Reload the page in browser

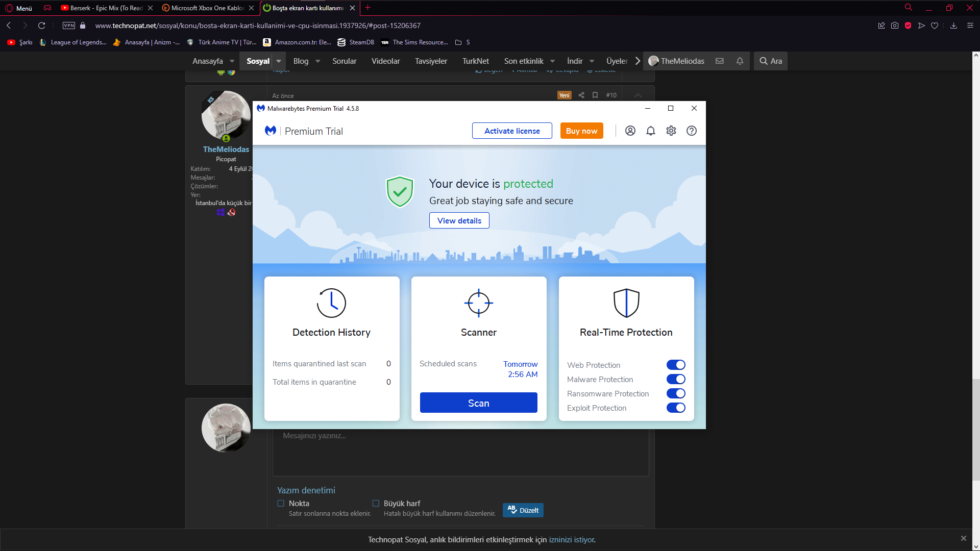click(41, 26)
